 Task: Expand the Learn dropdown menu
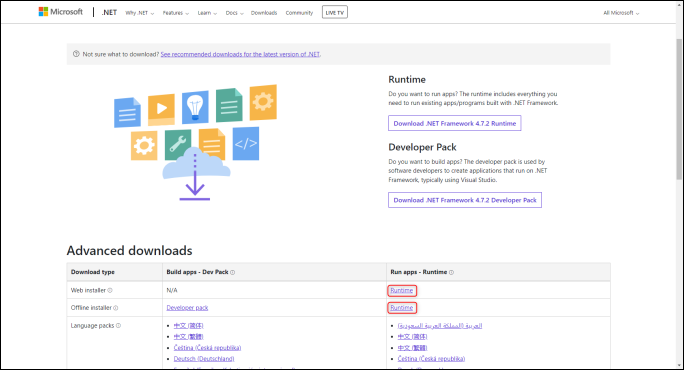[207, 13]
